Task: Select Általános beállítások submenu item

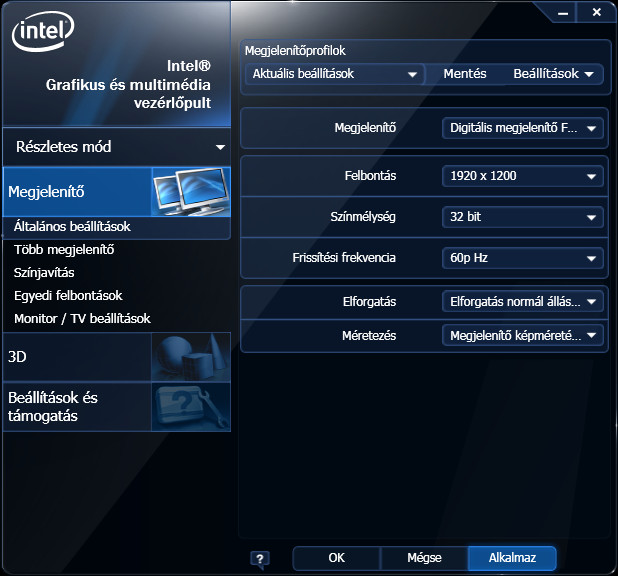Action: tap(117, 227)
